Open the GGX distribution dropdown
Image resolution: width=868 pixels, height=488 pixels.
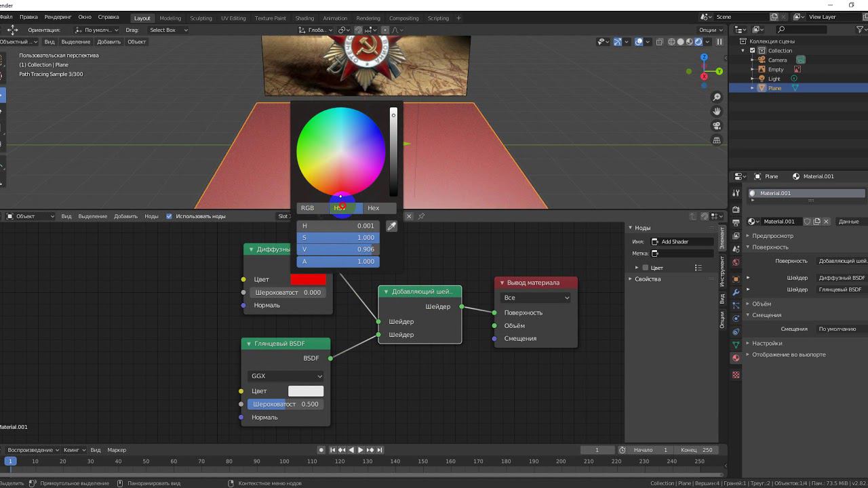[x=285, y=376]
